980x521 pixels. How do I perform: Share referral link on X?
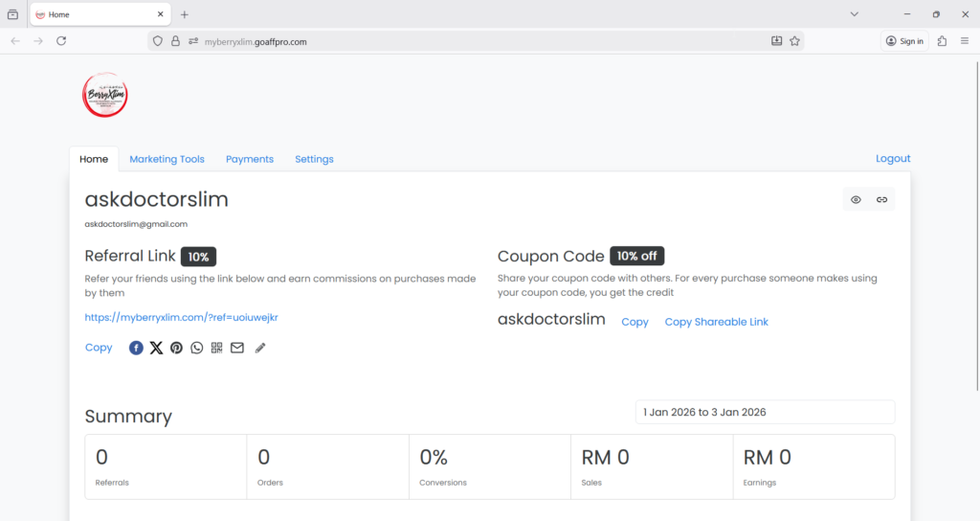click(x=156, y=348)
